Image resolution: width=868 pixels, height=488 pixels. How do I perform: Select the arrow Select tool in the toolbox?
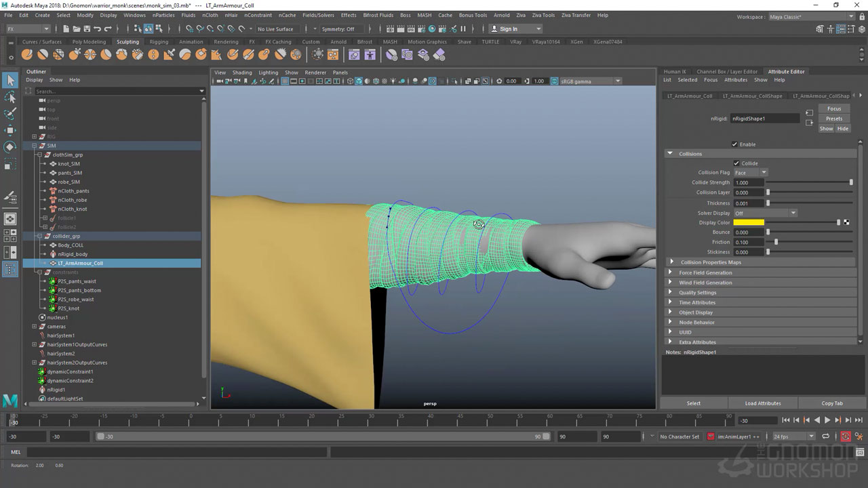coord(10,81)
